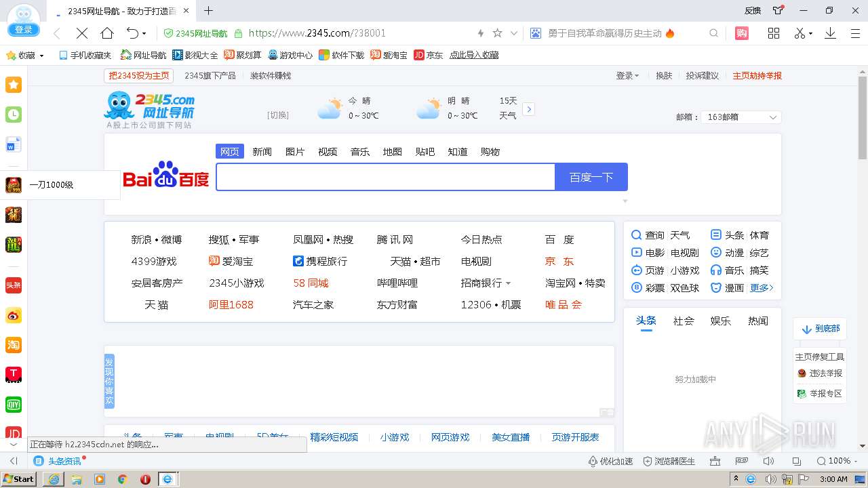Stop loading the page
Screen dimensions: 868x488
click(x=82, y=33)
